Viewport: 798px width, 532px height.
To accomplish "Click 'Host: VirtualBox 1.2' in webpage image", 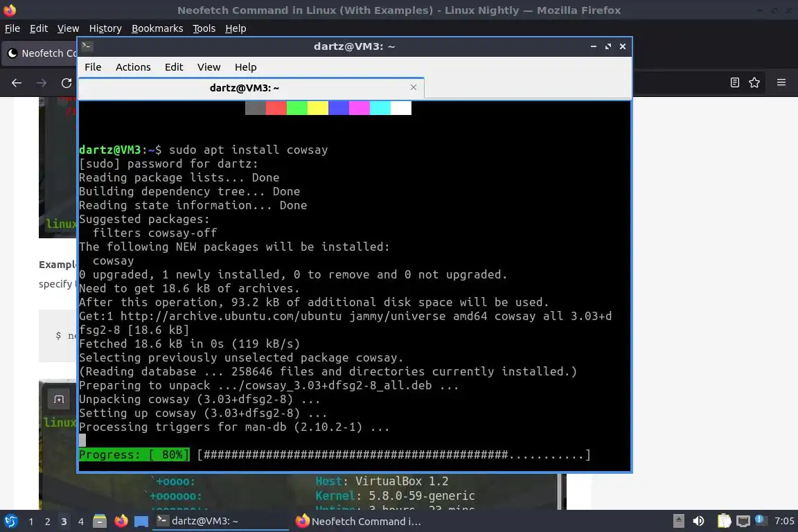I will pos(382,481).
